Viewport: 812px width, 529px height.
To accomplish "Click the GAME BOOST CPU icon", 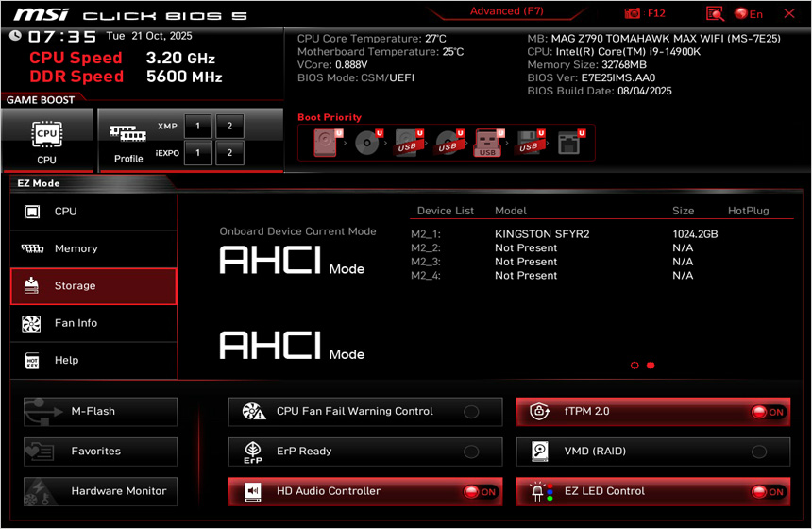I will 46,139.
